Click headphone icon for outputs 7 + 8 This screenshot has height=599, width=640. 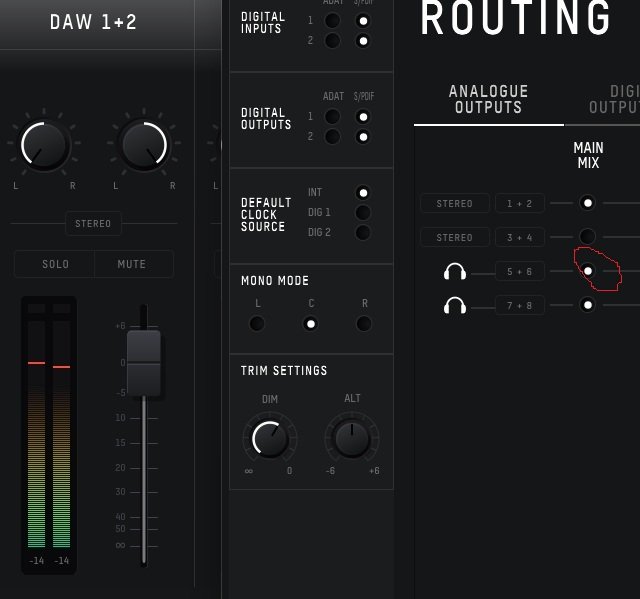[x=455, y=306]
